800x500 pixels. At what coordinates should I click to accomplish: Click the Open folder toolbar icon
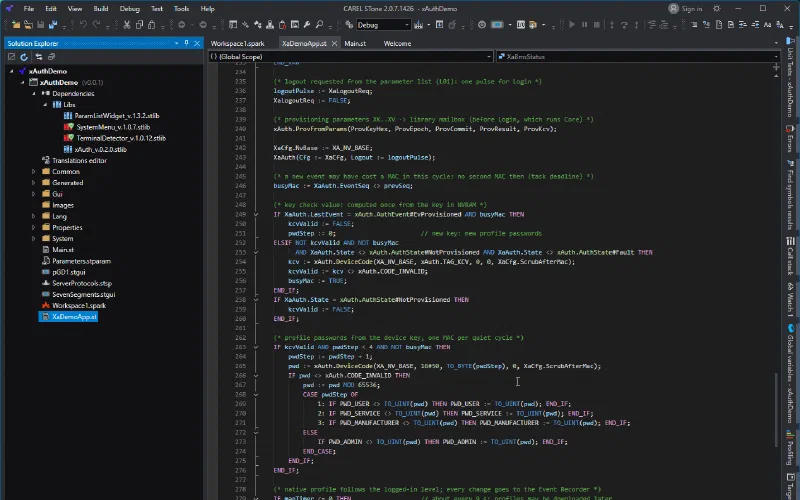(x=28, y=24)
